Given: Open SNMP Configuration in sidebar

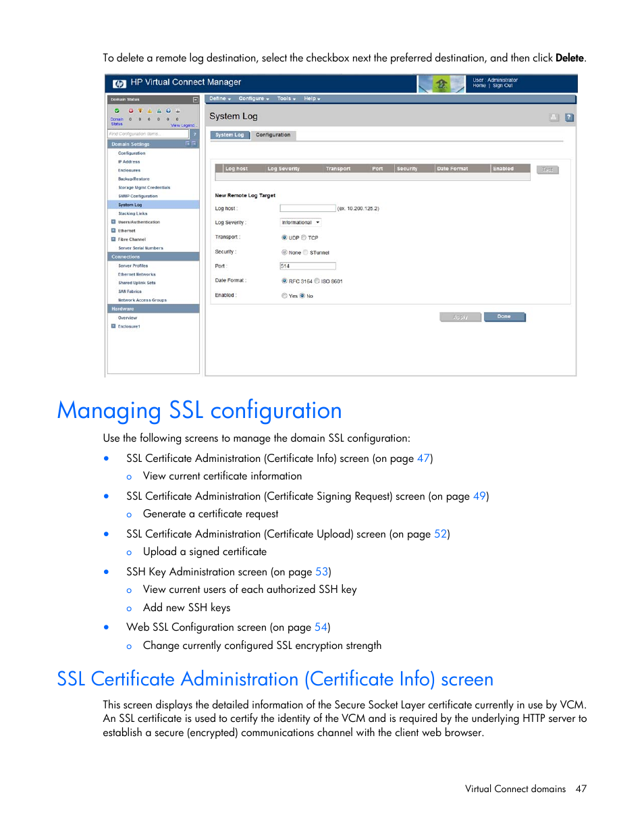Looking at the screenshot, I should [x=138, y=197].
